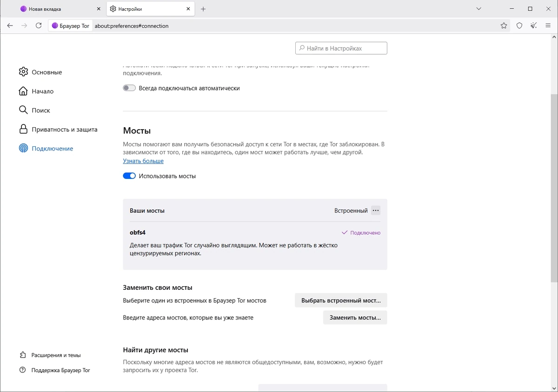The image size is (558, 392).
Task: Open the Основные settings category
Action: pos(40,72)
